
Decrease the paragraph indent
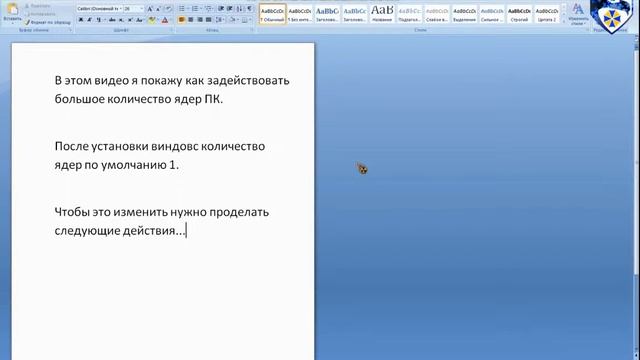click(x=221, y=9)
